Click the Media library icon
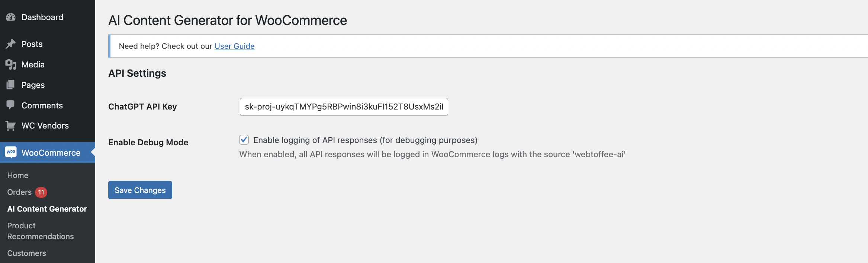Viewport: 868px width, 263px height. (x=11, y=64)
